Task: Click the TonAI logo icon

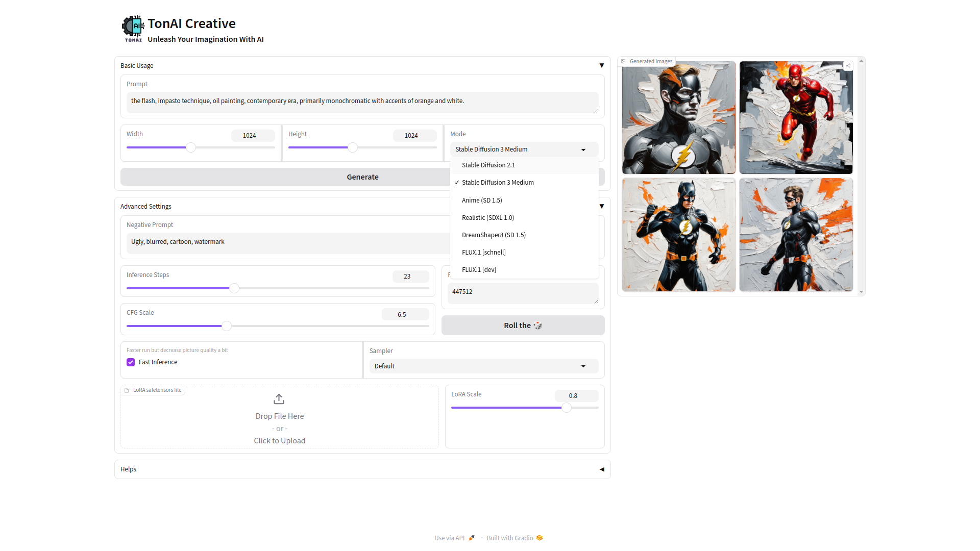Action: (133, 29)
